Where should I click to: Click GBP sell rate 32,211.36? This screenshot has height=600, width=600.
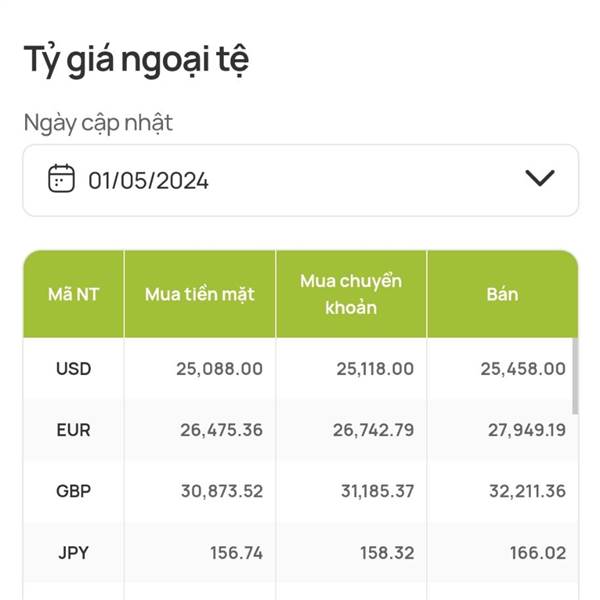[x=527, y=492]
